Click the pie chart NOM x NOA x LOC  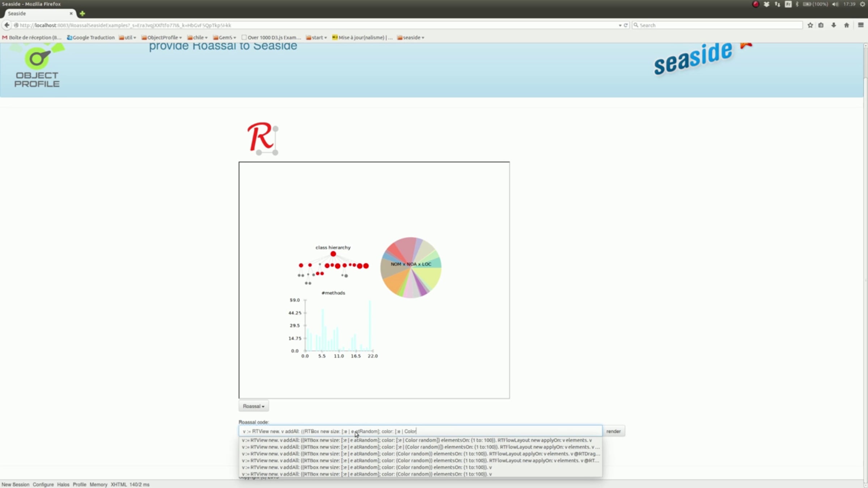click(x=411, y=267)
